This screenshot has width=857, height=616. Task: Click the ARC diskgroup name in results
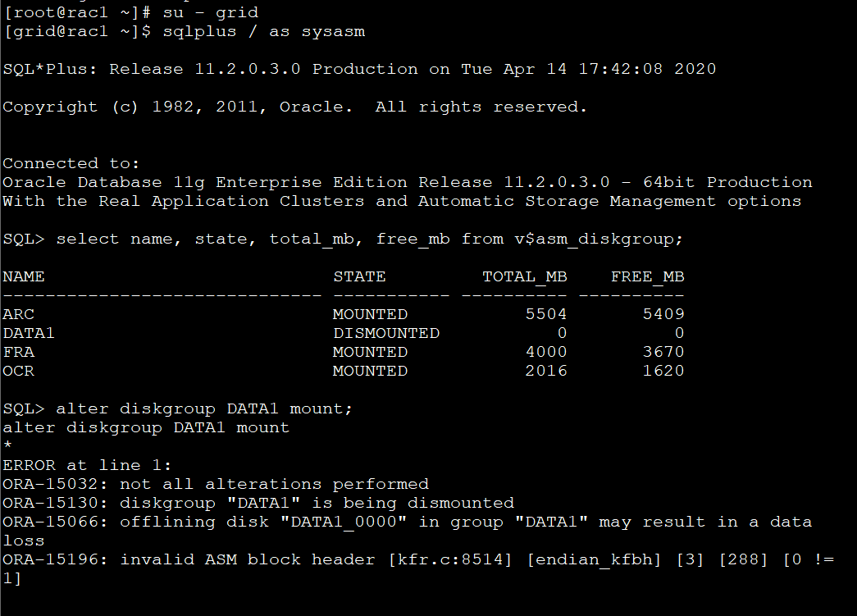pos(19,314)
